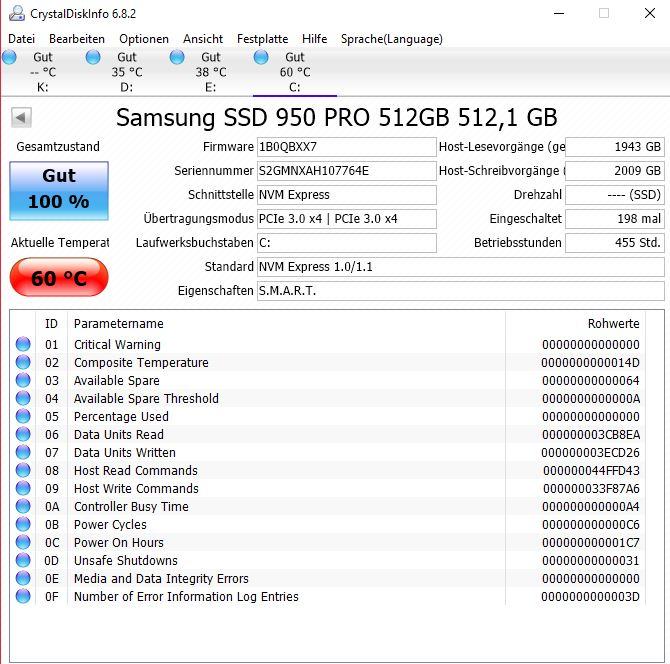Click the Seriennummer field
Screen dimensions: 670x664
tap(347, 171)
